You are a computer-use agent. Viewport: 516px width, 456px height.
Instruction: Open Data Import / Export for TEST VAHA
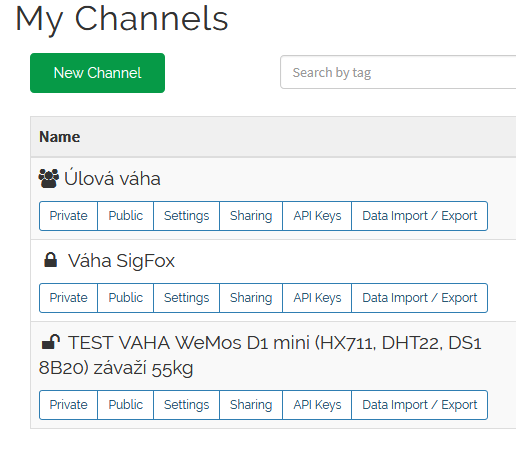pos(420,405)
